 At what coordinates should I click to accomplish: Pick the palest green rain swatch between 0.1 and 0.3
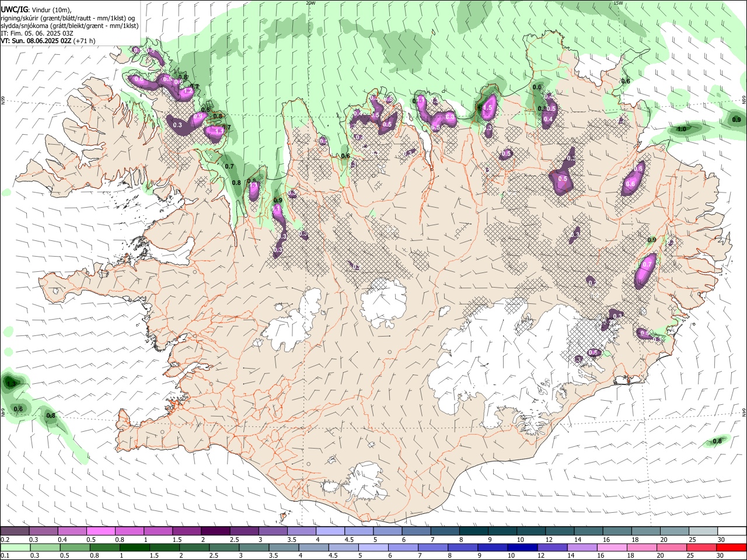click(x=15, y=548)
